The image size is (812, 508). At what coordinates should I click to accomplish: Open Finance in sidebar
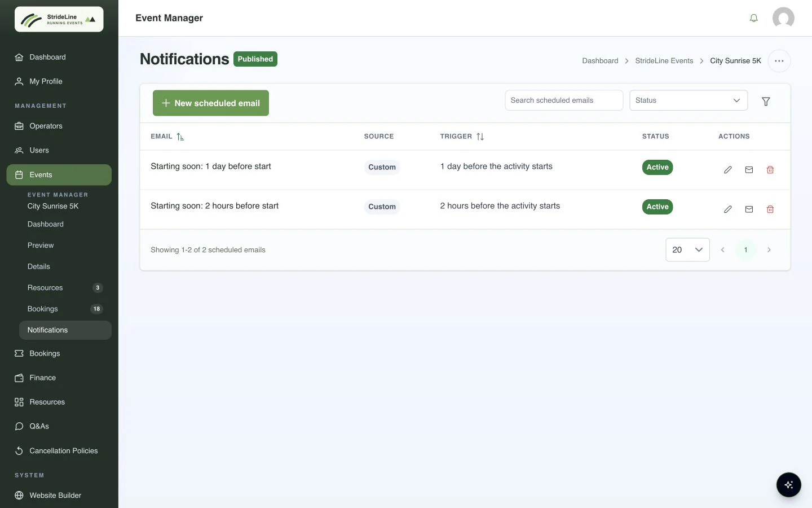pos(59,378)
